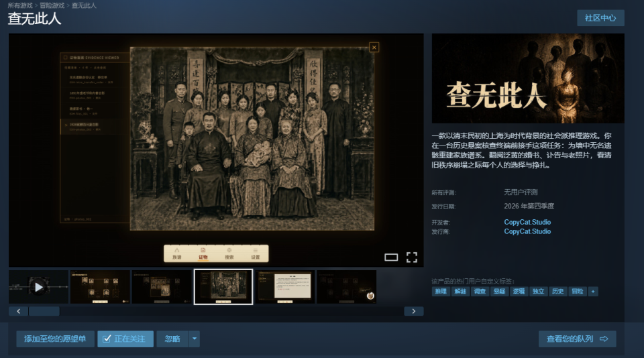Viewport: 644px width, 358px height.
Task: Open the publisher CopyCat.Studio link
Action: 527,231
